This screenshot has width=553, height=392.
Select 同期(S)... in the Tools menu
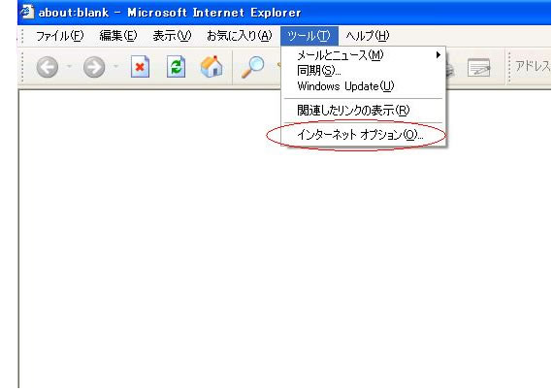pyautogui.click(x=363, y=71)
